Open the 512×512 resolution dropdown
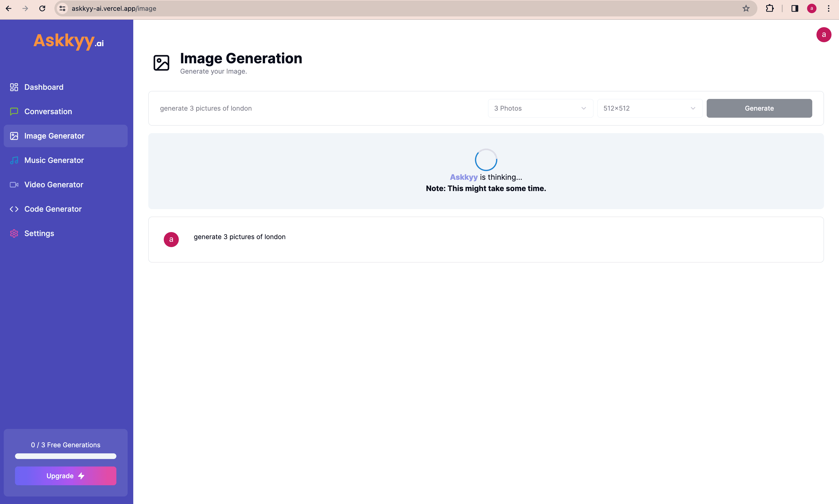 pos(649,108)
